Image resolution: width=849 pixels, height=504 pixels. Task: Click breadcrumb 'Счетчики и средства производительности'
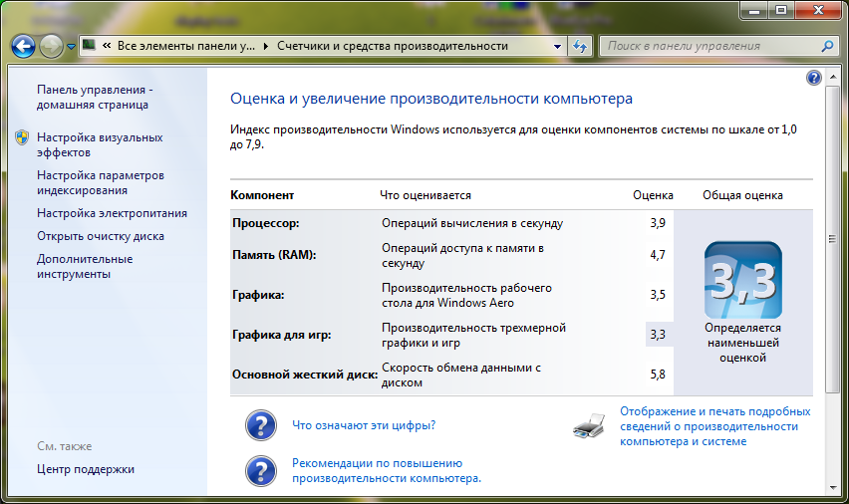coord(393,46)
